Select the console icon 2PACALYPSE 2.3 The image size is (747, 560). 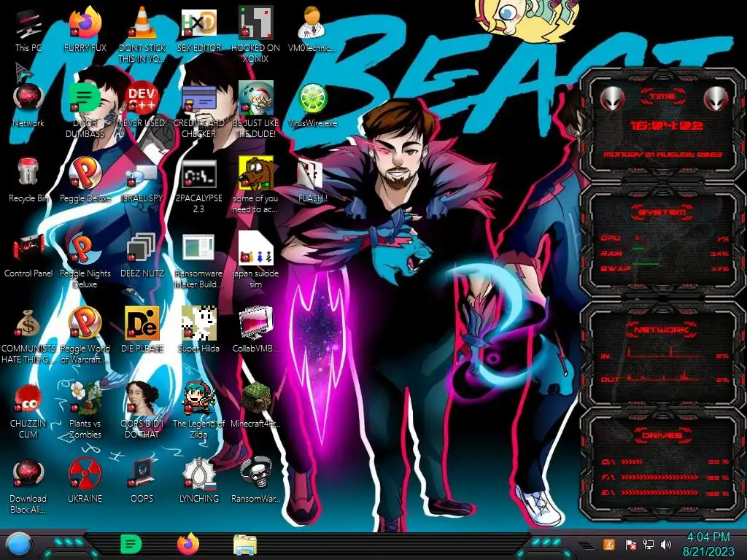point(199,174)
